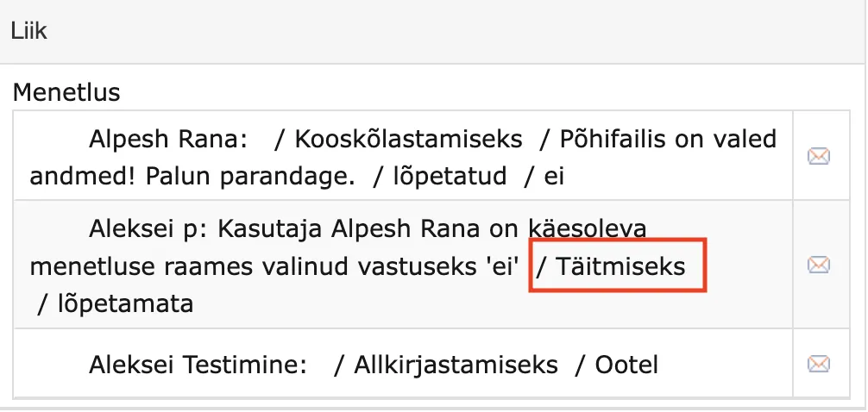
Task: Select the Kooskõlastamiseks task type text
Action: point(408,139)
